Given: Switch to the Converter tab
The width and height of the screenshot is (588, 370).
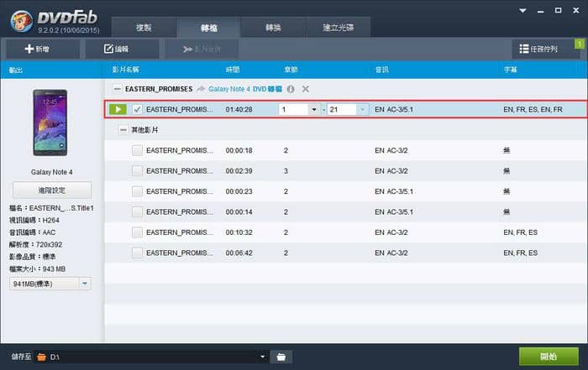Looking at the screenshot, I should tap(273, 28).
